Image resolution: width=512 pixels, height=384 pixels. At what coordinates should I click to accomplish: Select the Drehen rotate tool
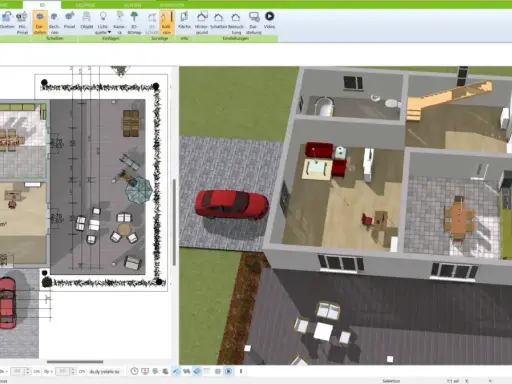click(x=7, y=20)
